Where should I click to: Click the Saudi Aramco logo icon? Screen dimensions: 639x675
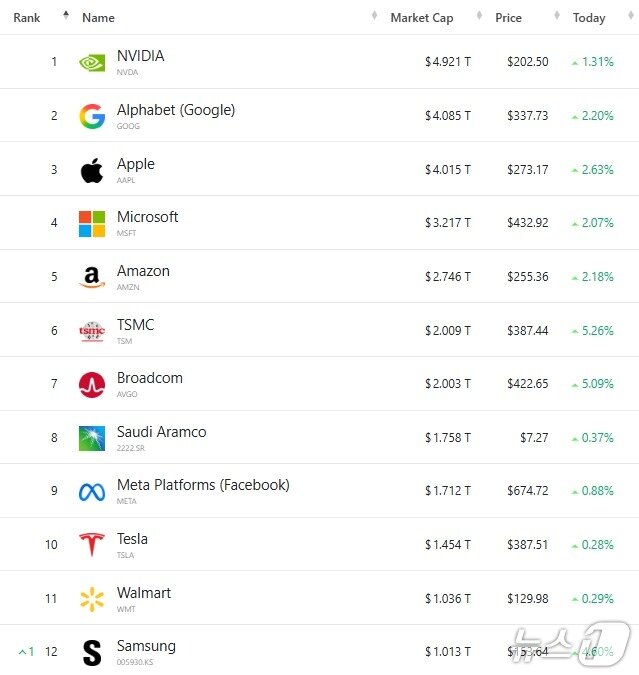tap(92, 438)
